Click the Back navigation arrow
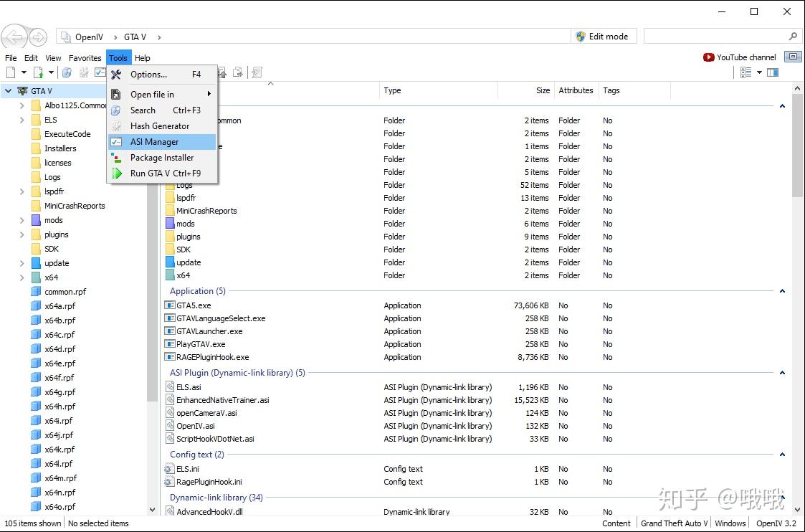Screen dimensions: 805x532 point(14,37)
